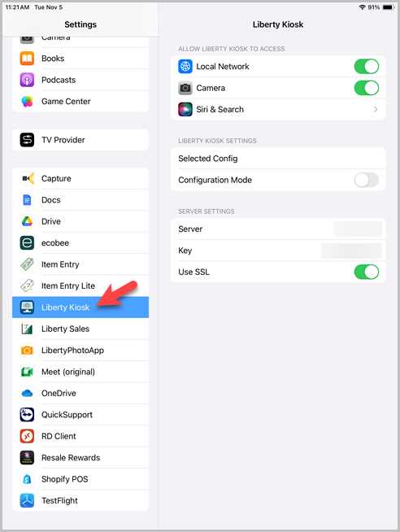Edit the Server address field
400x532 pixels.
click(358, 229)
